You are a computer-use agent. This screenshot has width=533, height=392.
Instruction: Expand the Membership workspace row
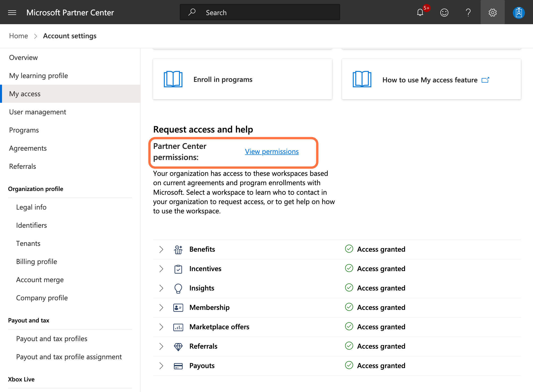(161, 308)
